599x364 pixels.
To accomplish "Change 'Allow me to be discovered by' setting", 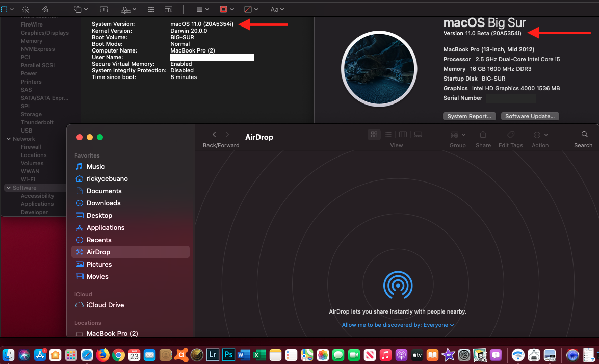I will point(398,325).
